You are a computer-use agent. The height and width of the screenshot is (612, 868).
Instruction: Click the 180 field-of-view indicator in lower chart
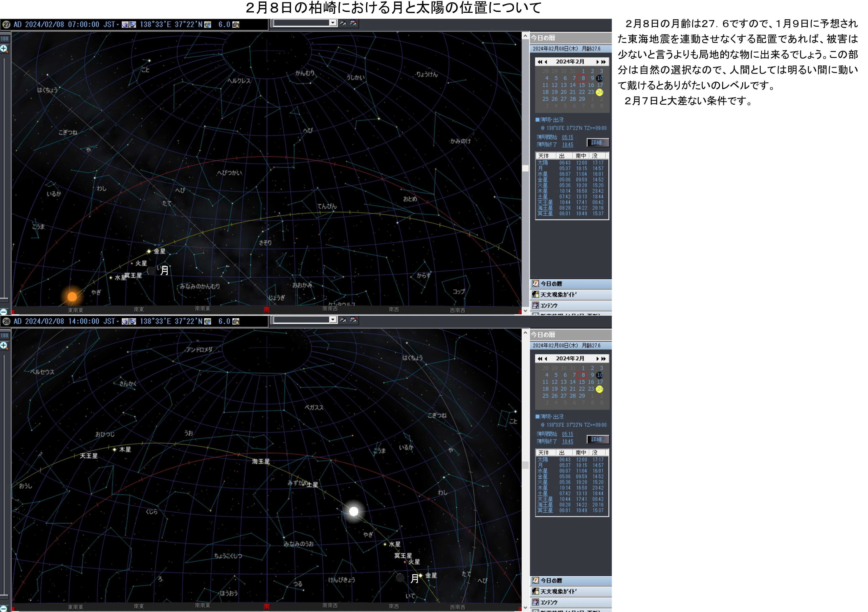point(4,335)
